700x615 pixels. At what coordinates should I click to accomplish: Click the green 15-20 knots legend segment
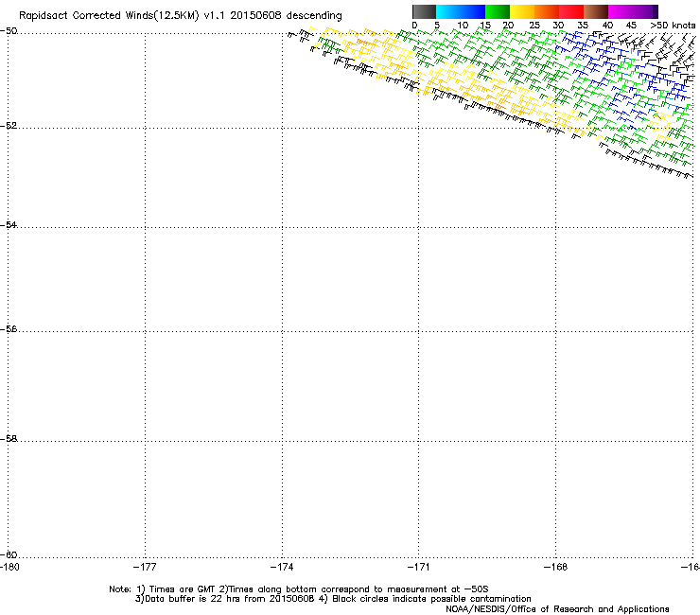pos(498,11)
